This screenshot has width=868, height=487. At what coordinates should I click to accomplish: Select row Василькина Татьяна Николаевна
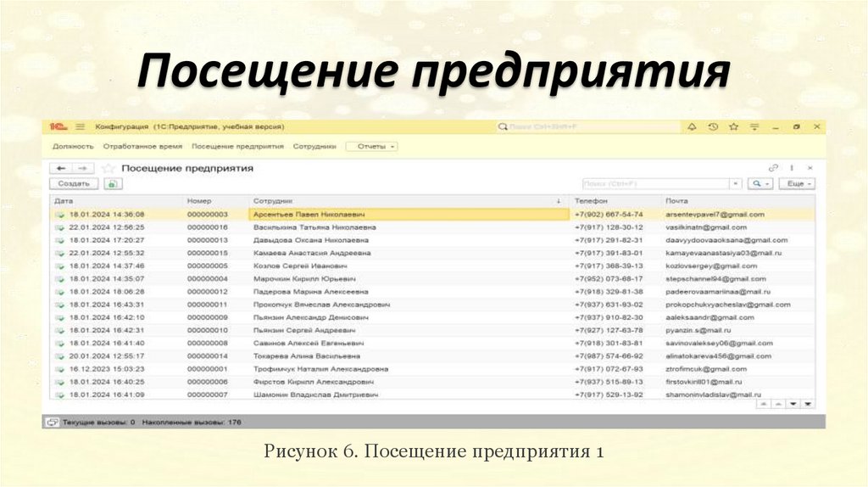click(432, 227)
